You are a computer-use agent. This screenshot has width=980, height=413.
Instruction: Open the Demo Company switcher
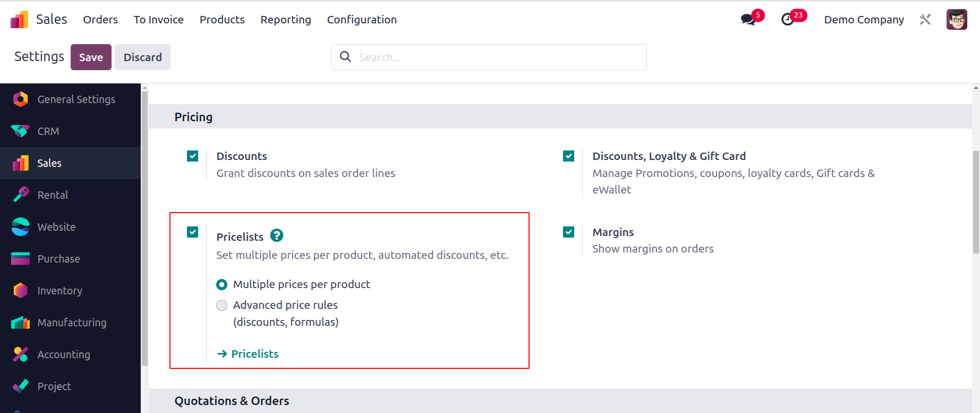tap(864, 20)
